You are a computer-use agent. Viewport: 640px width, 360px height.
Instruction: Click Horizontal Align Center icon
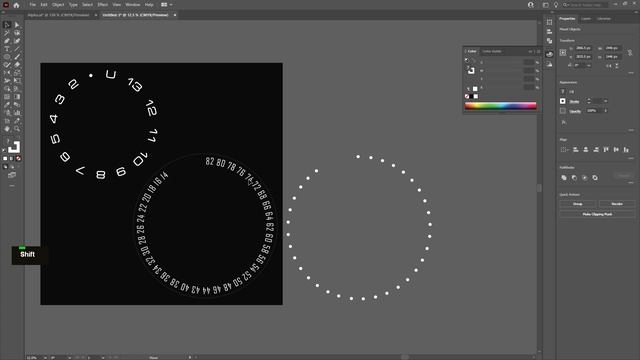(x=586, y=150)
